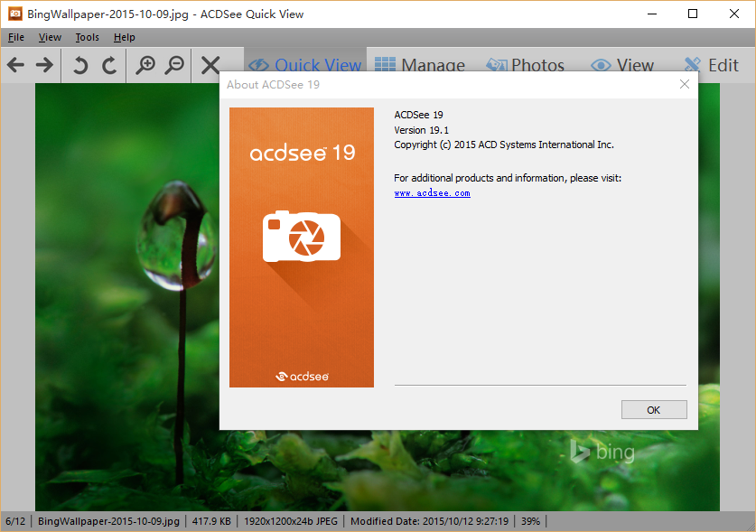
Task: Click the ACDSee app icon in title bar
Action: (14, 14)
